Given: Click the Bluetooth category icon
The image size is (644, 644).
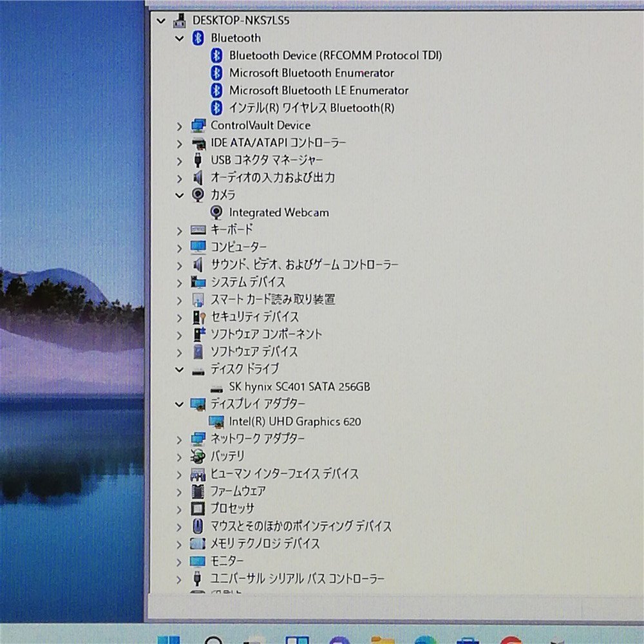Looking at the screenshot, I should pyautogui.click(x=198, y=38).
